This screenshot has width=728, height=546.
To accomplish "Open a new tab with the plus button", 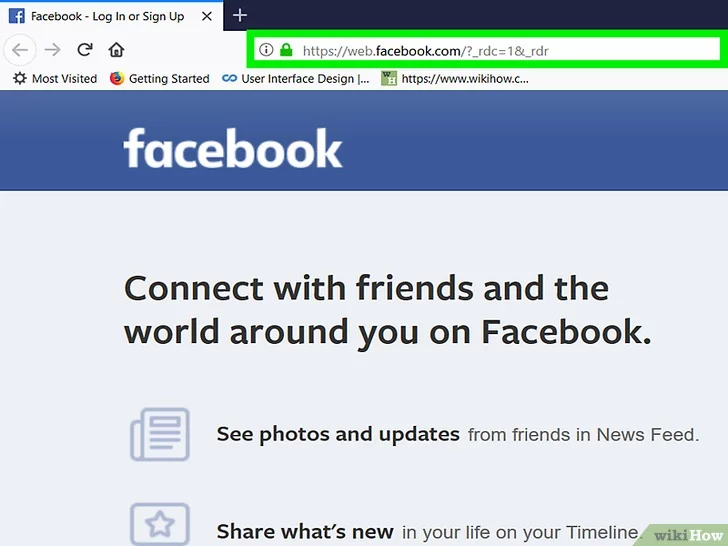I will [240, 15].
